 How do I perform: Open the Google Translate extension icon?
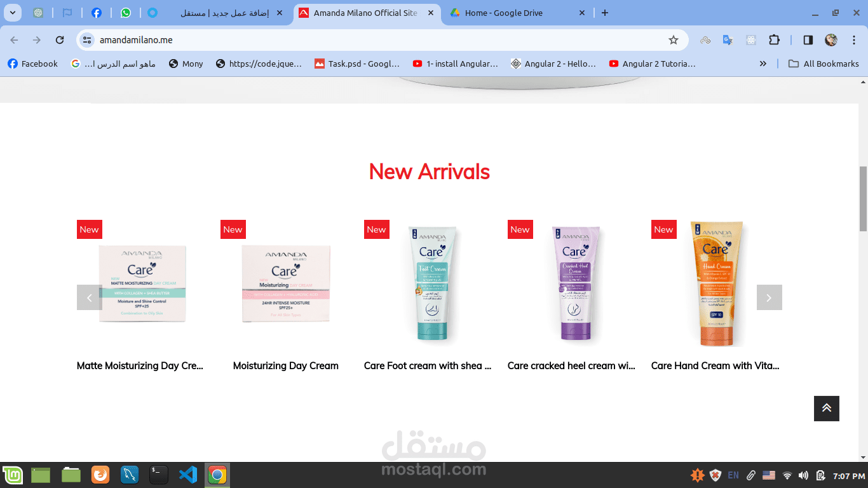click(728, 40)
